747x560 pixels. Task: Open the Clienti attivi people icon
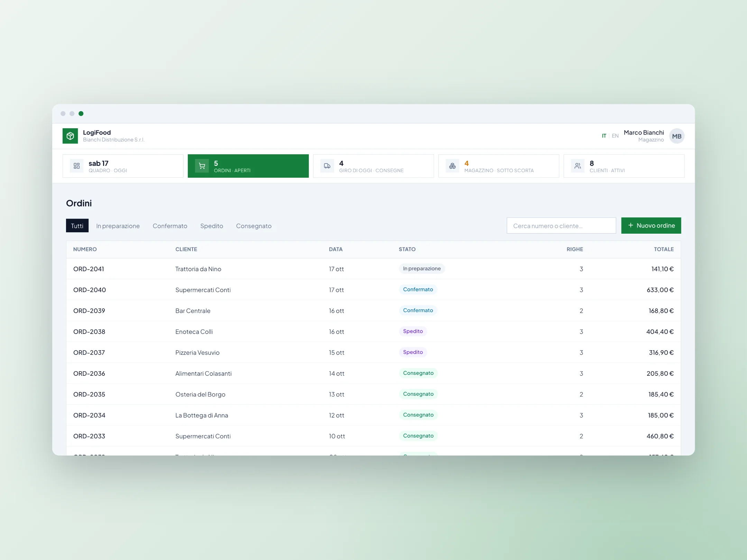pos(578,166)
